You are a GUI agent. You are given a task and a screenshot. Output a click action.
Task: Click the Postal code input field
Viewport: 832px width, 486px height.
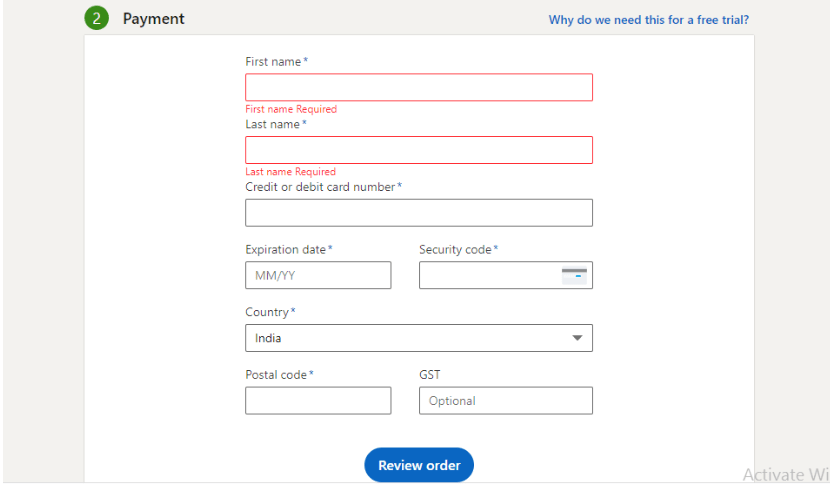tap(318, 401)
